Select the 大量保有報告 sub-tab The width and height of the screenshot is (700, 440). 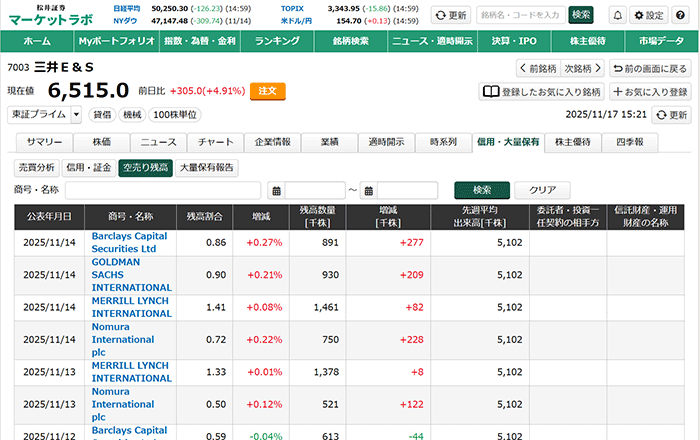[x=207, y=167]
